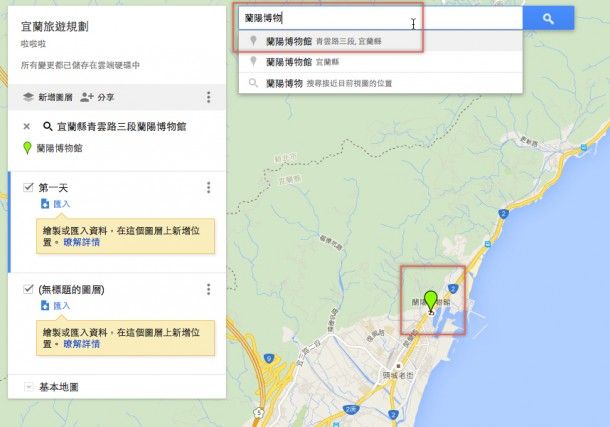The image size is (610, 427).
Task: Click the pin icon of 蘭陽博物館 宜蘭縣 suggestion
Action: coord(253,61)
